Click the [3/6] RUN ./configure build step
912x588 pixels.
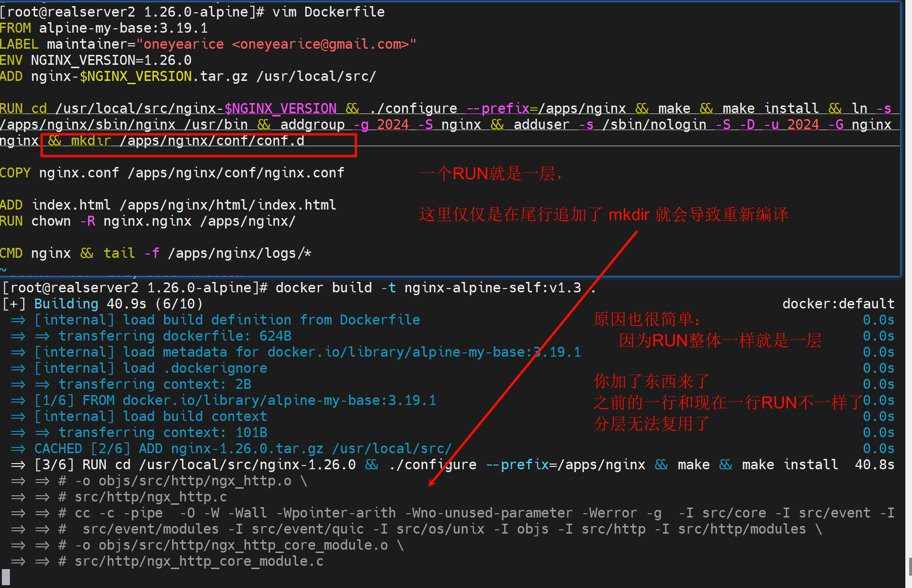pos(331,464)
